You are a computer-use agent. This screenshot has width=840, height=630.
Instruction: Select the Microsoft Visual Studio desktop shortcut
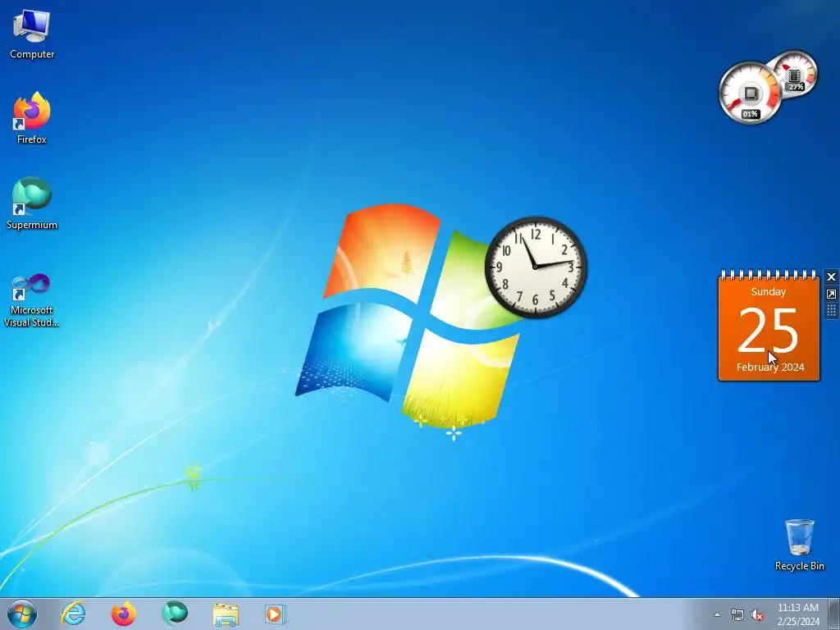32,300
